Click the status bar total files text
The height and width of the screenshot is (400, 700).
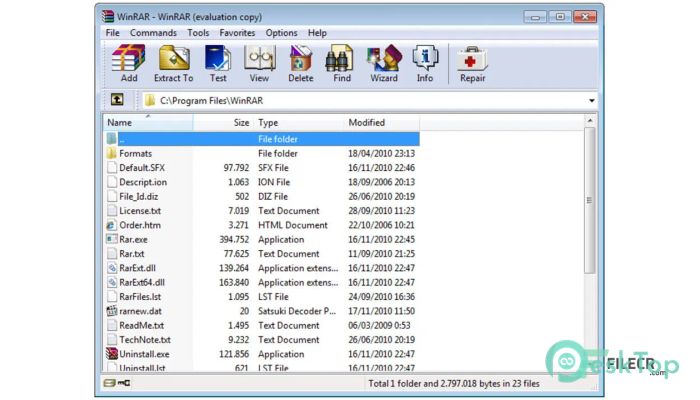pos(454,383)
